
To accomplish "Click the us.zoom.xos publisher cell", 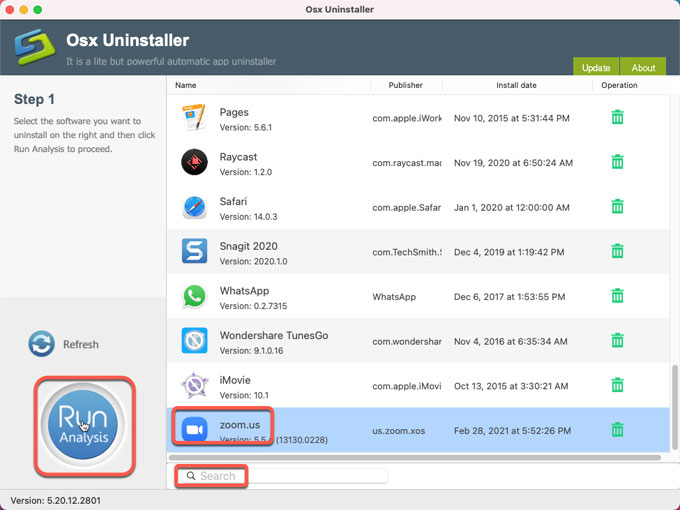I will 399,431.
